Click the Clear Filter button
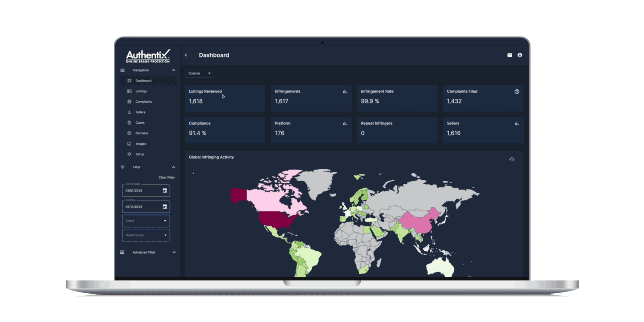The image size is (644, 322). pos(167,177)
